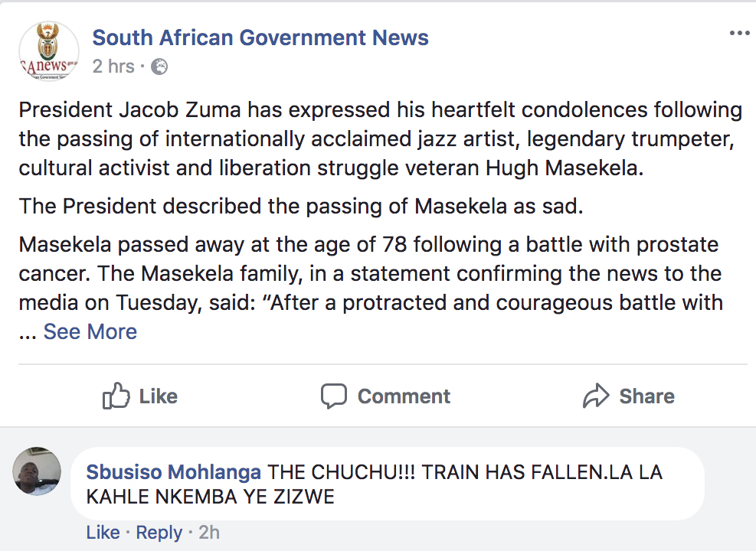Open Sbusiso Mohlanga's profile name link
The width and height of the screenshot is (756, 551).
tap(174, 472)
